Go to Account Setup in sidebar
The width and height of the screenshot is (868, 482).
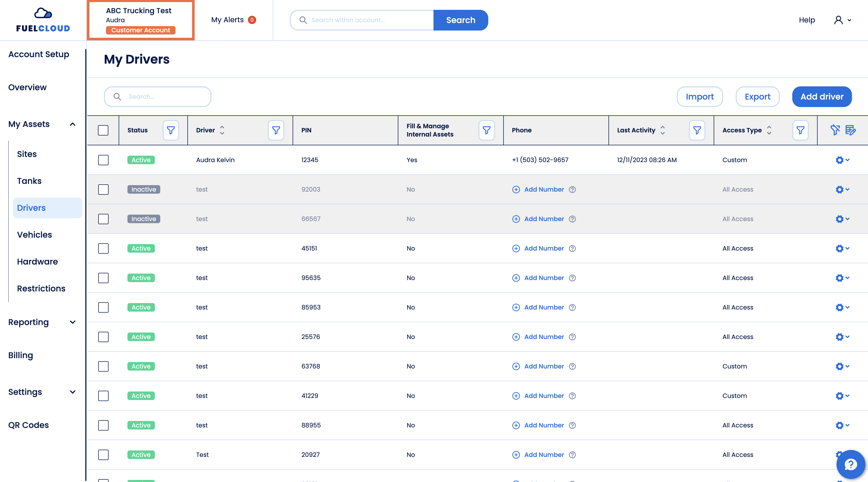[x=39, y=54]
